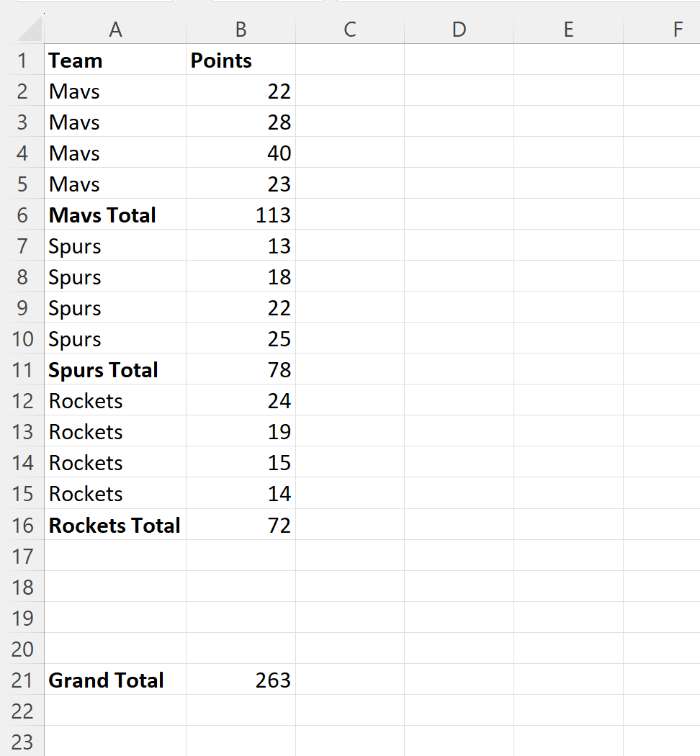Image resolution: width=700 pixels, height=756 pixels.
Task: Select column E header
Action: [x=568, y=30]
